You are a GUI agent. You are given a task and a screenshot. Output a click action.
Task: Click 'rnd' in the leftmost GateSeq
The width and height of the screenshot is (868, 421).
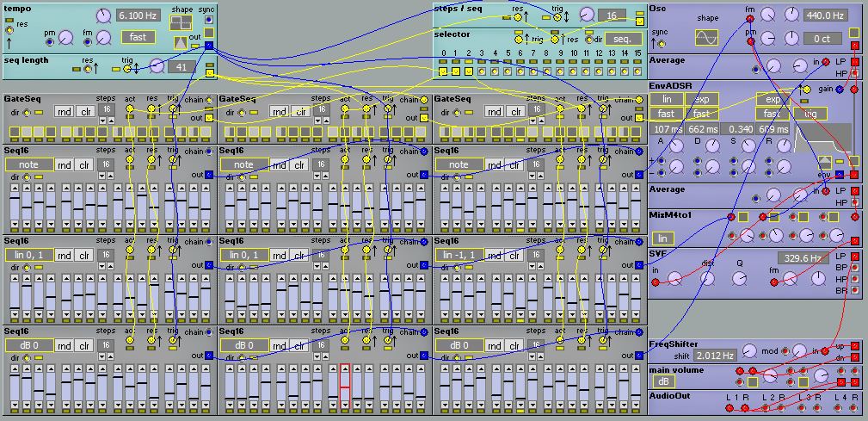point(64,111)
